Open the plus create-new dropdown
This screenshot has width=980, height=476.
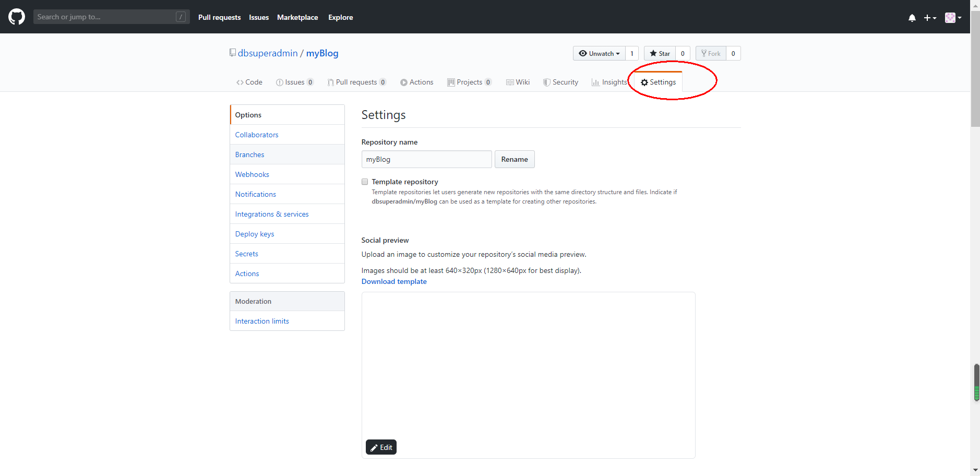pyautogui.click(x=930, y=18)
